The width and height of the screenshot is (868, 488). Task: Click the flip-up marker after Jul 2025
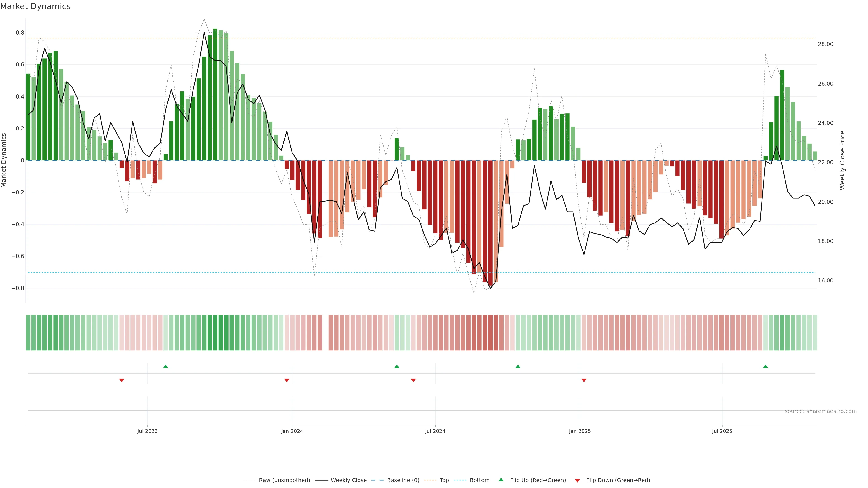[x=765, y=366]
